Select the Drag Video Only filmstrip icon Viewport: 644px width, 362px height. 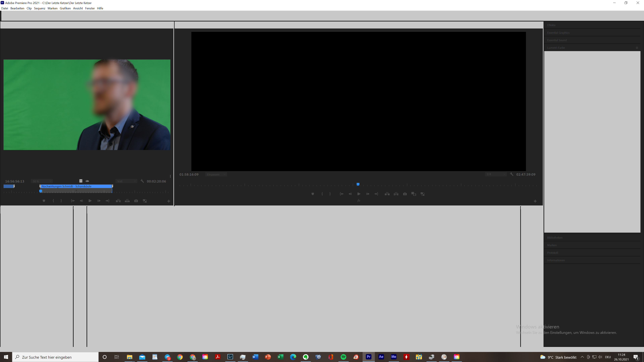tap(80, 181)
